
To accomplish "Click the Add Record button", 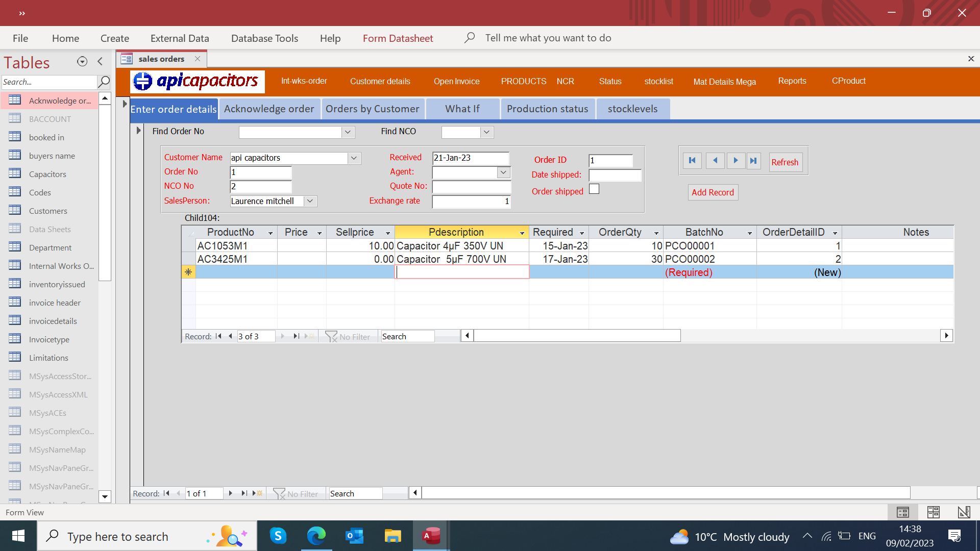I will [713, 192].
